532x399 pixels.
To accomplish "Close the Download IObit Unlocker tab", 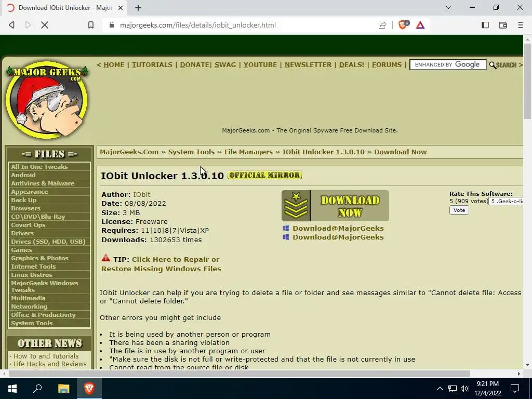I will 121,8.
